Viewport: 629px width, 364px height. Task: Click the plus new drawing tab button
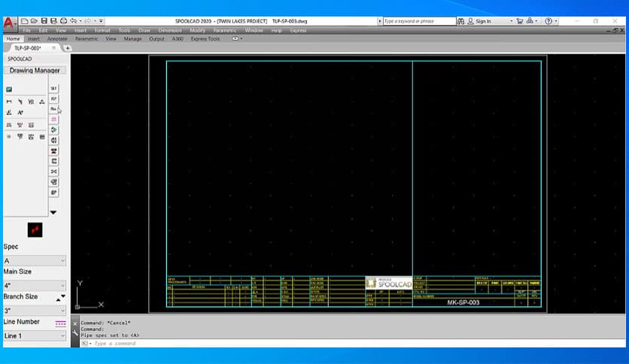click(x=68, y=48)
